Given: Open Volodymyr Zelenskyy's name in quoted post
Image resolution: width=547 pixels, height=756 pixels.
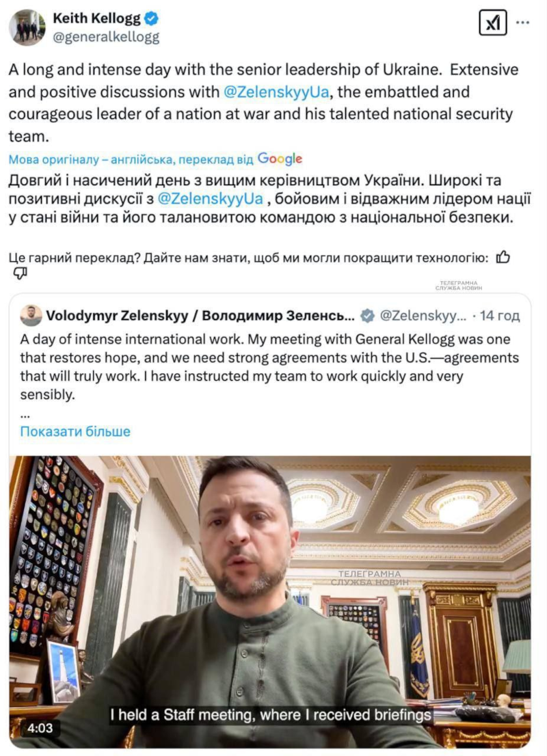Looking at the screenshot, I should point(200,316).
